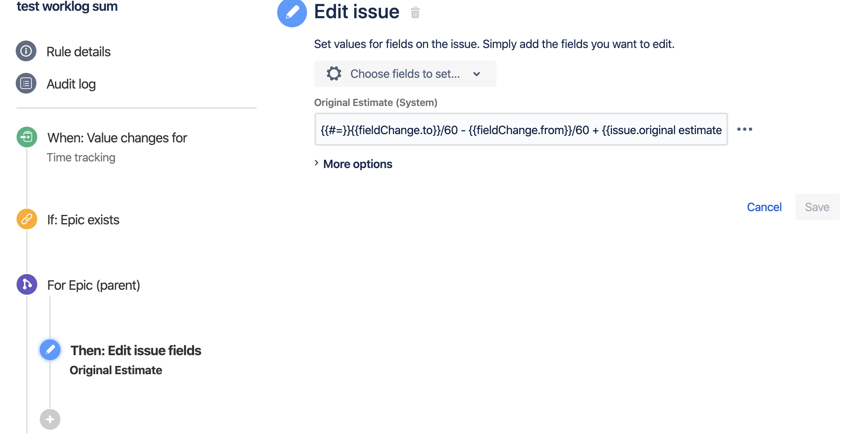Open the Audit log list icon
Screen dimensions: 868x433
click(26, 83)
